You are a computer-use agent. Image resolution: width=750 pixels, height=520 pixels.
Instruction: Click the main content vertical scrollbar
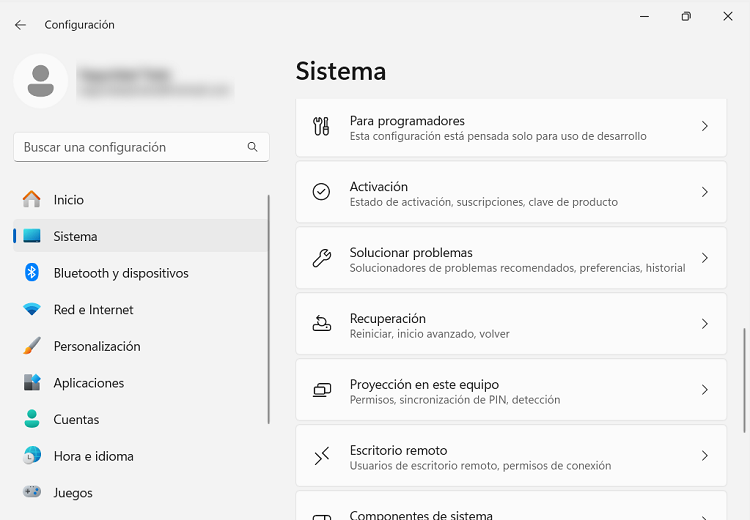pyautogui.click(x=743, y=380)
